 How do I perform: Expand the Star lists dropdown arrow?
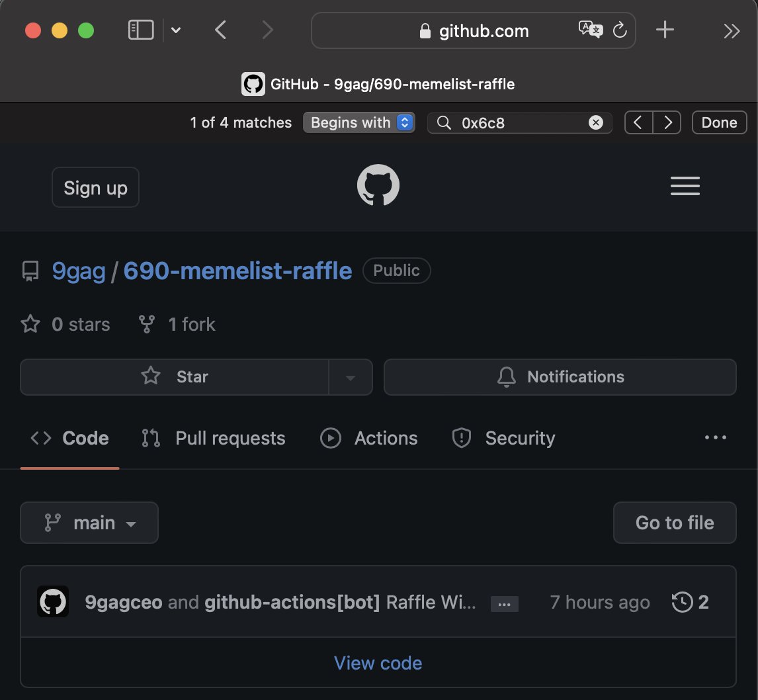click(x=351, y=377)
